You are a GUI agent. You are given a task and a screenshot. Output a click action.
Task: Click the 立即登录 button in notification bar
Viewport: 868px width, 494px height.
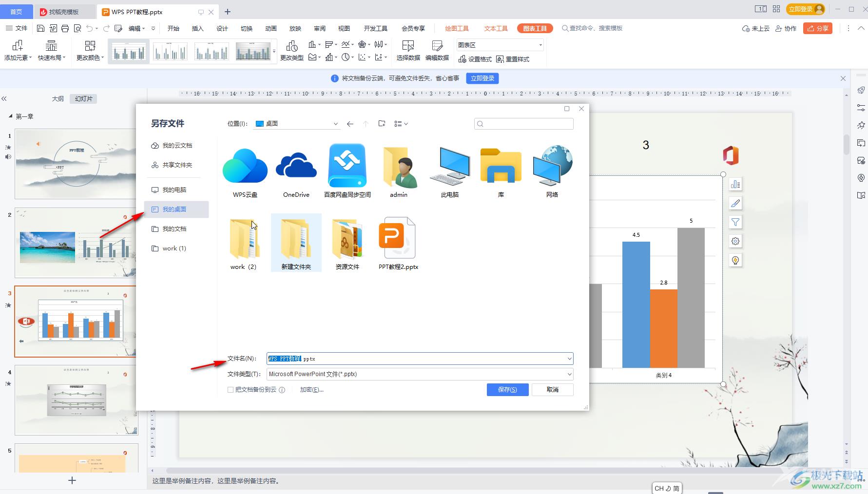click(482, 78)
